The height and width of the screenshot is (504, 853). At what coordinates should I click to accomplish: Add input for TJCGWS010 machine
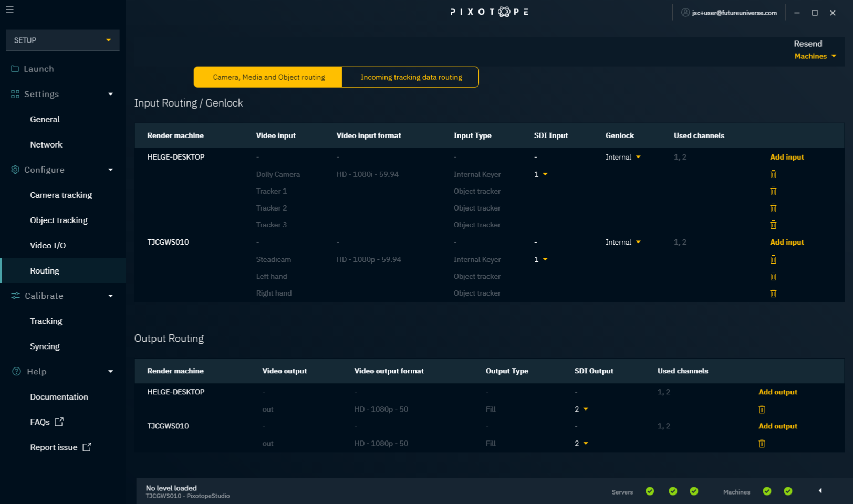tap(786, 242)
